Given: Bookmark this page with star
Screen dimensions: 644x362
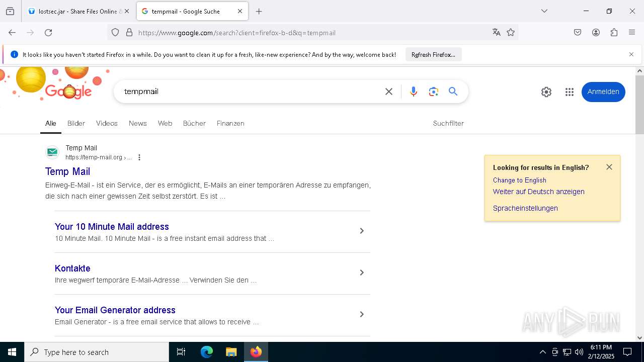Looking at the screenshot, I should [x=511, y=33].
